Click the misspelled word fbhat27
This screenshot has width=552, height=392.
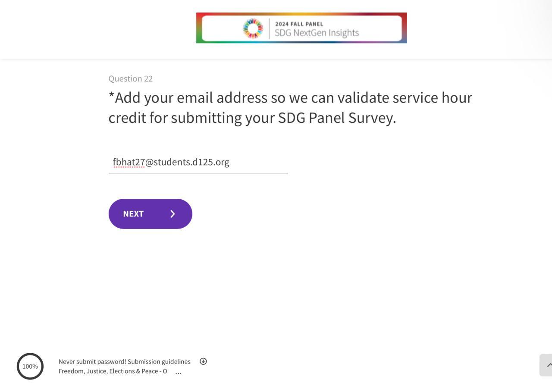click(129, 162)
